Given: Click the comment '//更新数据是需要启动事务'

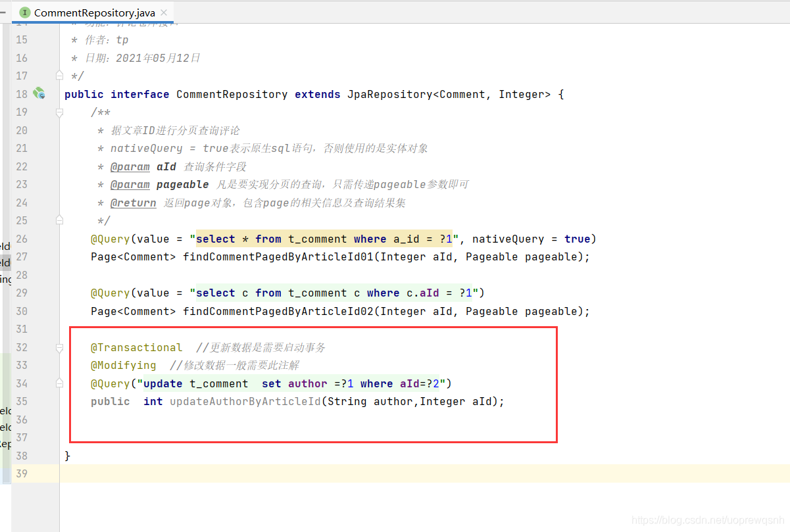Looking at the screenshot, I should click(260, 347).
